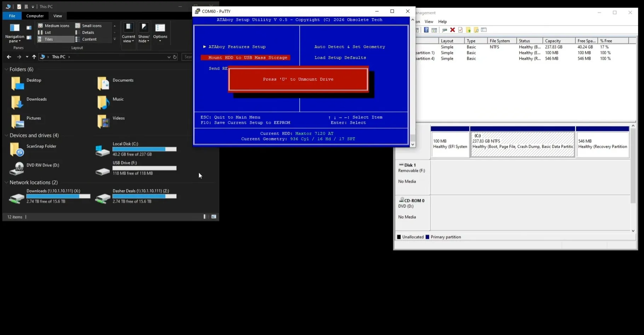Collapse the Folders (6) group

pyautogui.click(x=6, y=69)
